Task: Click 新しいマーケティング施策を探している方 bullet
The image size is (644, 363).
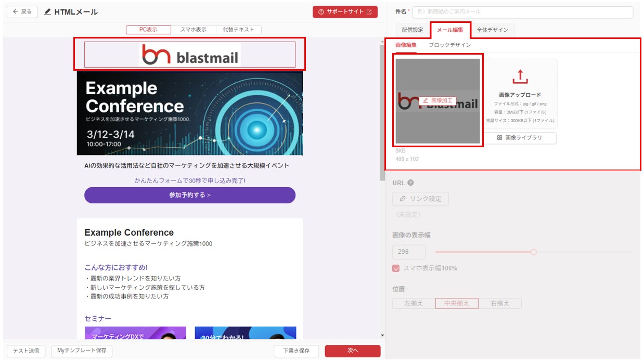Action: [x=145, y=287]
